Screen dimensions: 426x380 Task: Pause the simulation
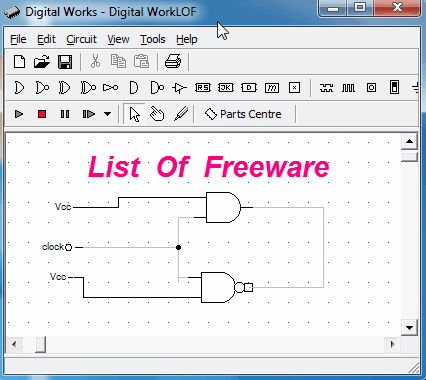65,114
